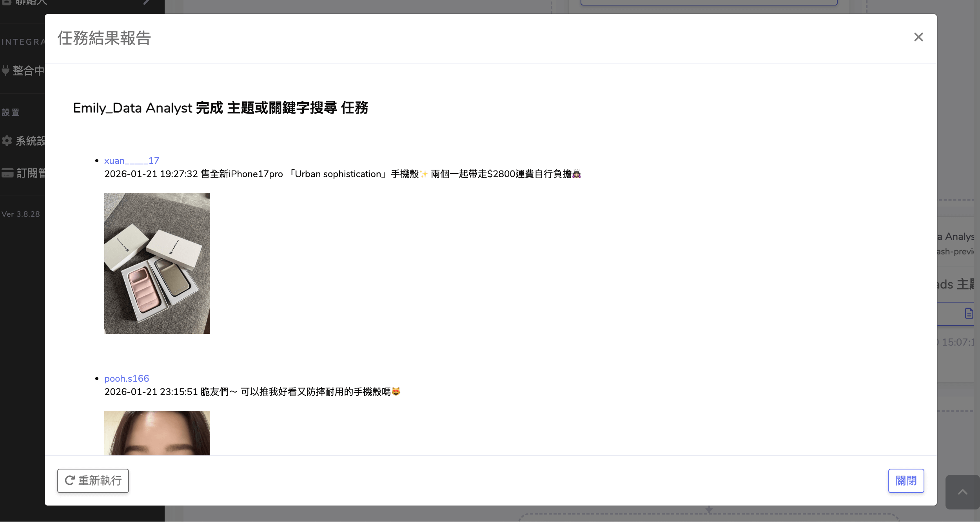Expand the chevron beside 聯絡人 sidebar item
Screen dimensions: 980x522
click(147, 2)
